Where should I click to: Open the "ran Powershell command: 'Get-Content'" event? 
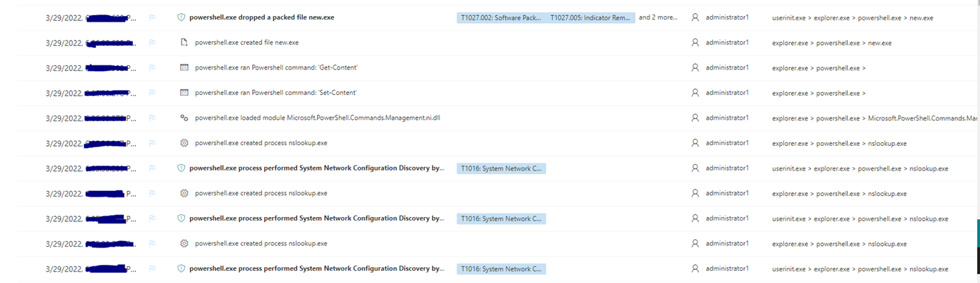pyautogui.click(x=277, y=67)
